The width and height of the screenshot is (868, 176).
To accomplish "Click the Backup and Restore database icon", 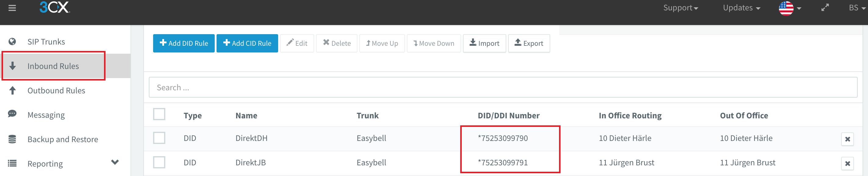I will pyautogui.click(x=12, y=139).
